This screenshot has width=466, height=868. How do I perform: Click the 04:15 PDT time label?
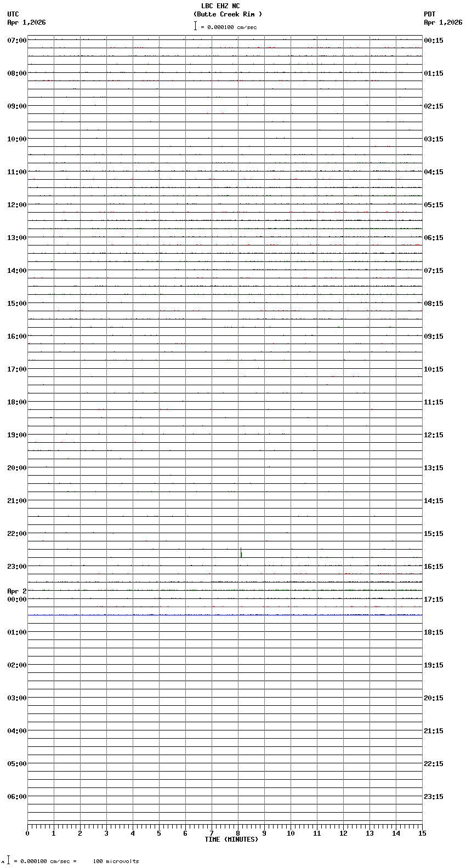434,172
